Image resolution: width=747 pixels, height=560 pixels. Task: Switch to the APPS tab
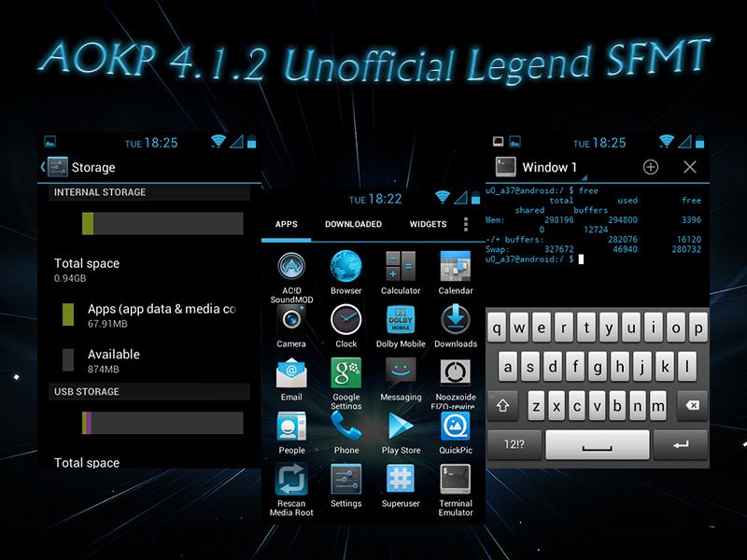[287, 224]
